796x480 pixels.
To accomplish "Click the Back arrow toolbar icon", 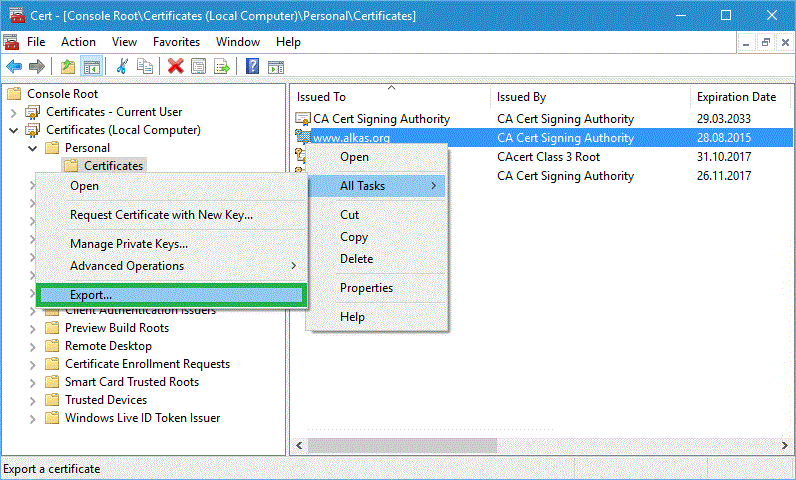I will (x=14, y=66).
